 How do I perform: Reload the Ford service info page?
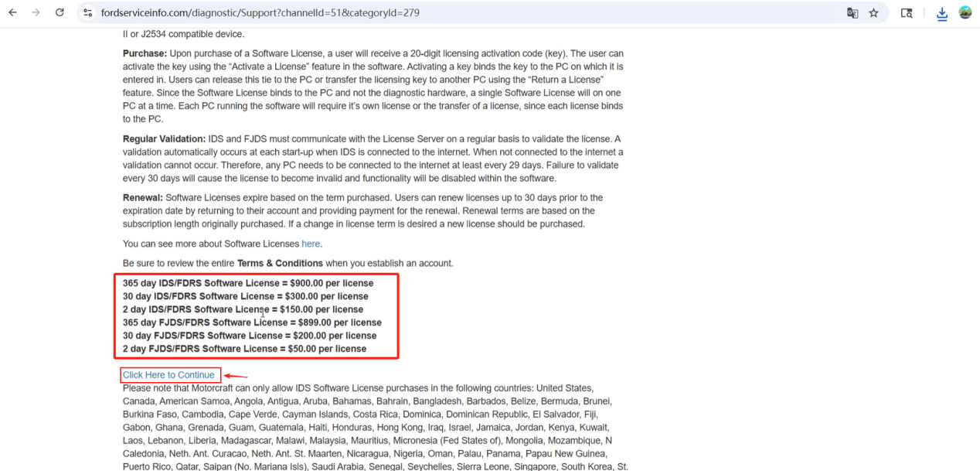point(60,12)
